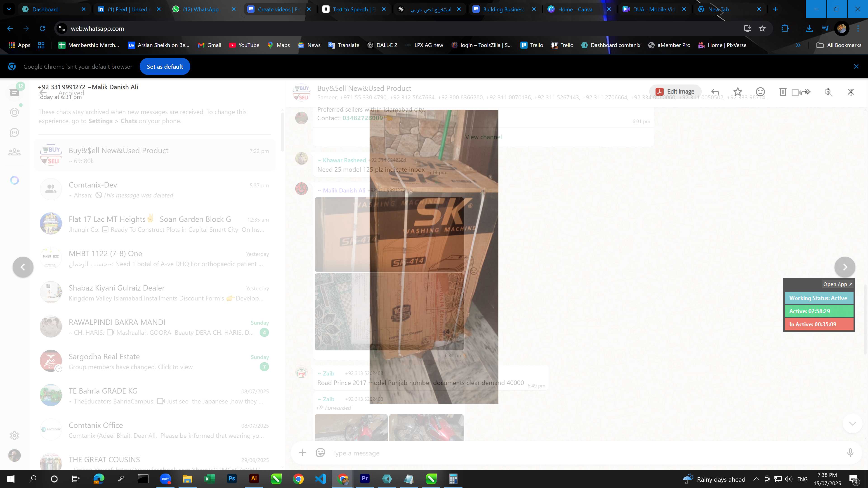This screenshot has width=868, height=488.
Task: Switch to the DUA - Mobile Vid tab
Action: (x=654, y=9)
